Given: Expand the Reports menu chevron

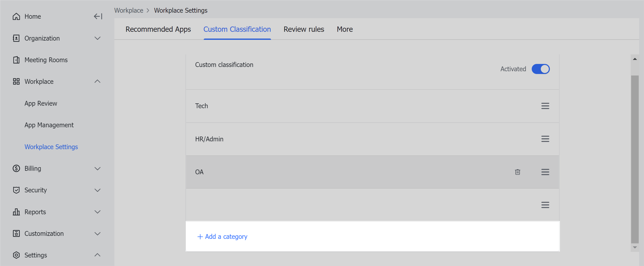Looking at the screenshot, I should tap(98, 212).
